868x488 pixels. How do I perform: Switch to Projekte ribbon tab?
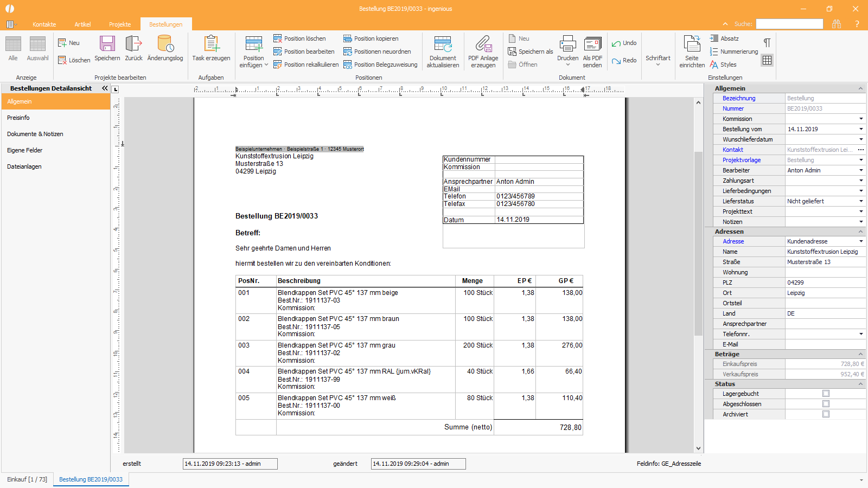click(x=120, y=24)
